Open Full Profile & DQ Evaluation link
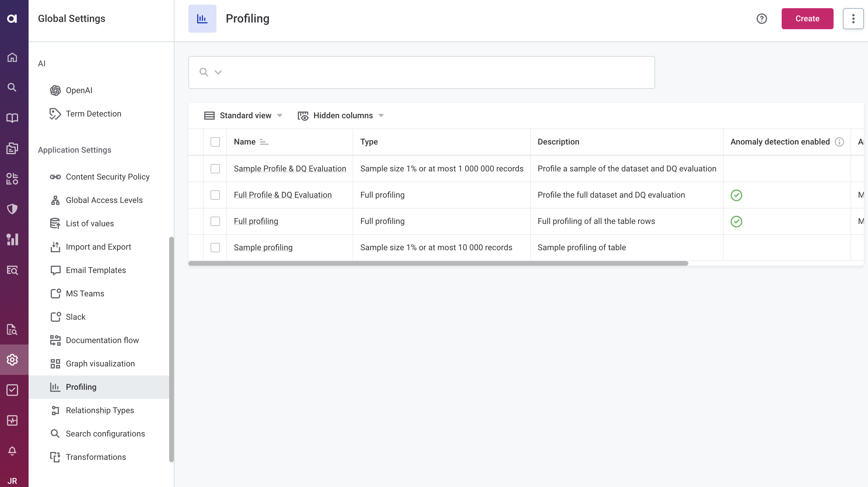The height and width of the screenshot is (487, 868). (x=282, y=195)
